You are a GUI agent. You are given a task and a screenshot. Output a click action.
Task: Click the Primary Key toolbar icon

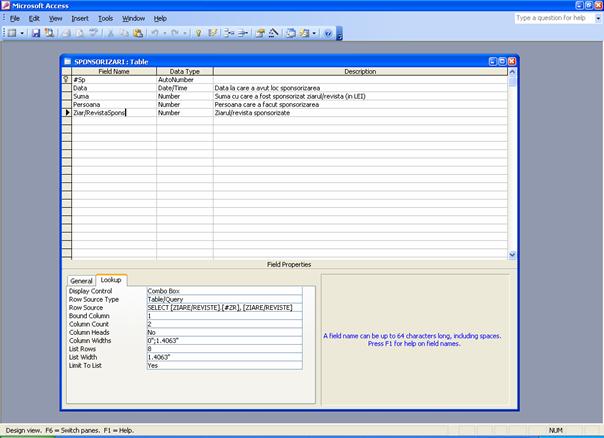click(197, 33)
